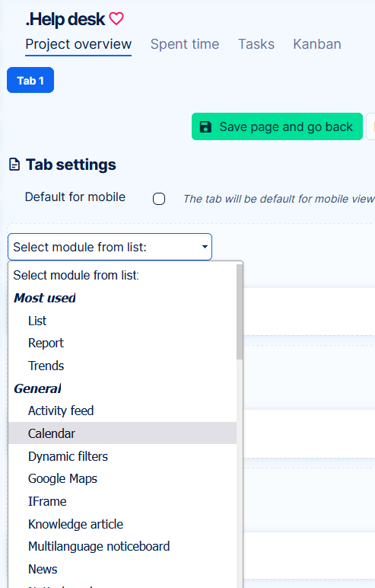The width and height of the screenshot is (375, 588).
Task: Go to the Kanban tab
Action: pos(317,44)
